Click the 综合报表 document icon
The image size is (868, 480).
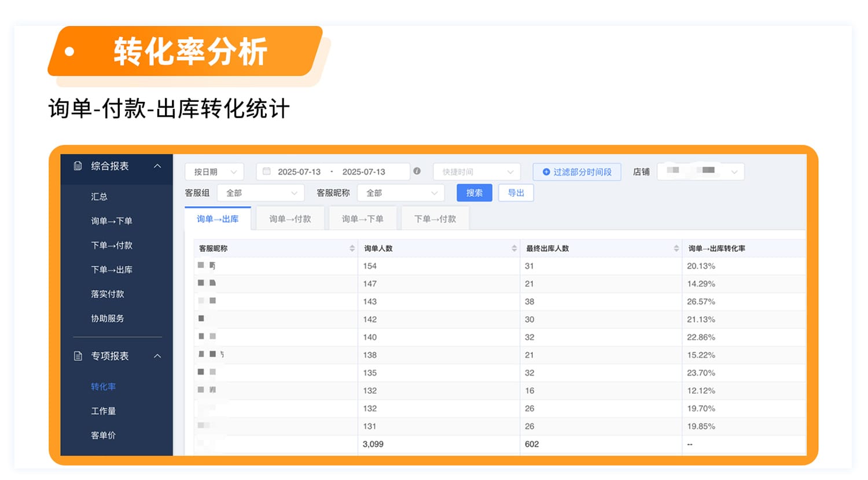click(78, 166)
